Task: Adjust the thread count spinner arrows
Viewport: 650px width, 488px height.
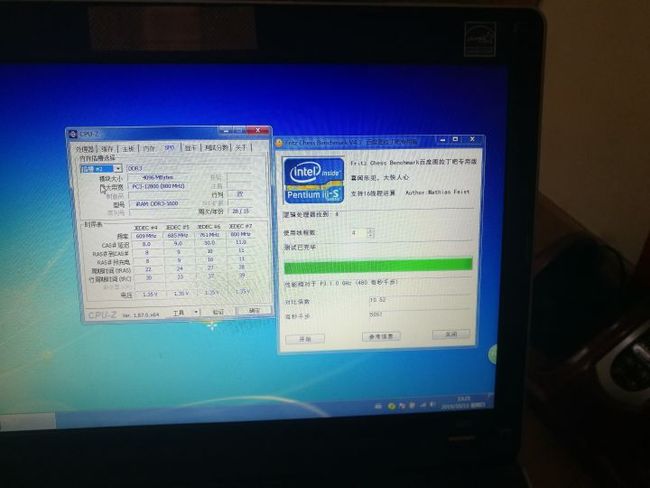Action: click(x=371, y=233)
